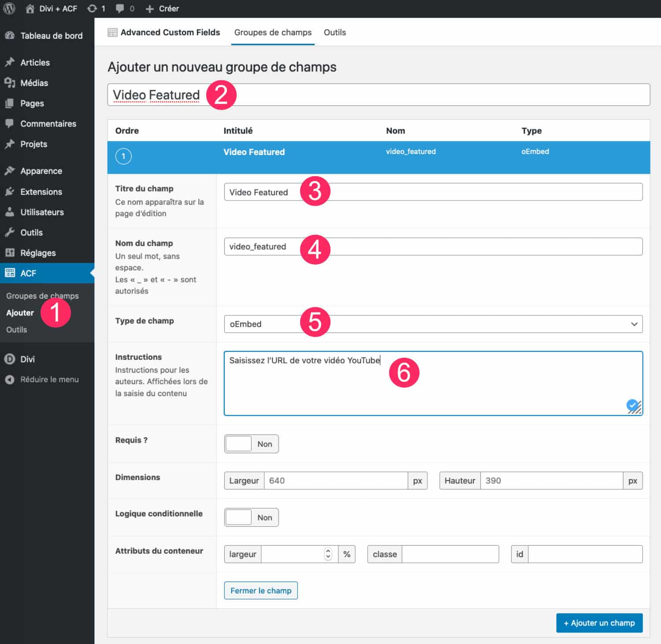Open the Type de champ oEmbed dropdown
This screenshot has height=644, width=661.
coord(433,324)
